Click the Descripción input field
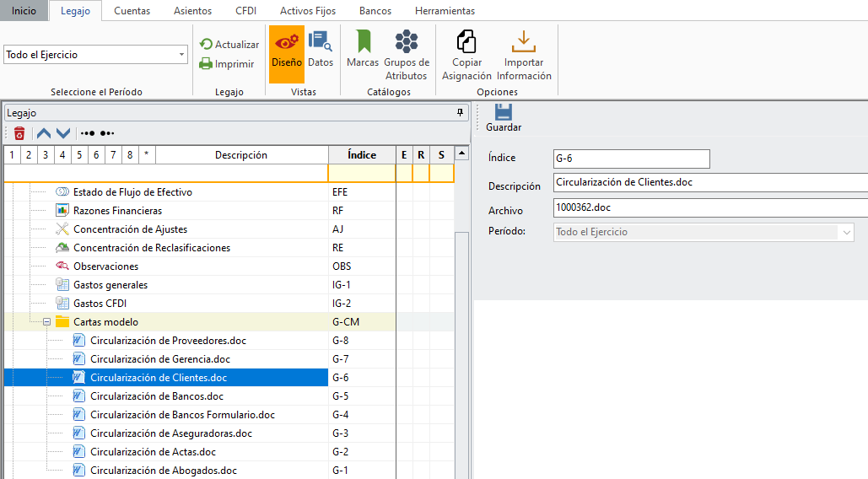Screen dimensions: 868x479 pos(709,182)
